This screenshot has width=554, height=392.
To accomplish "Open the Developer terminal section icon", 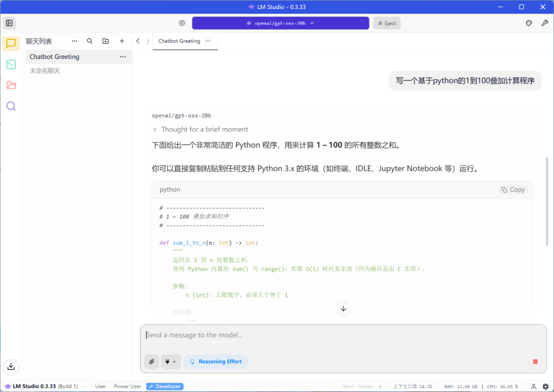I will (11, 64).
